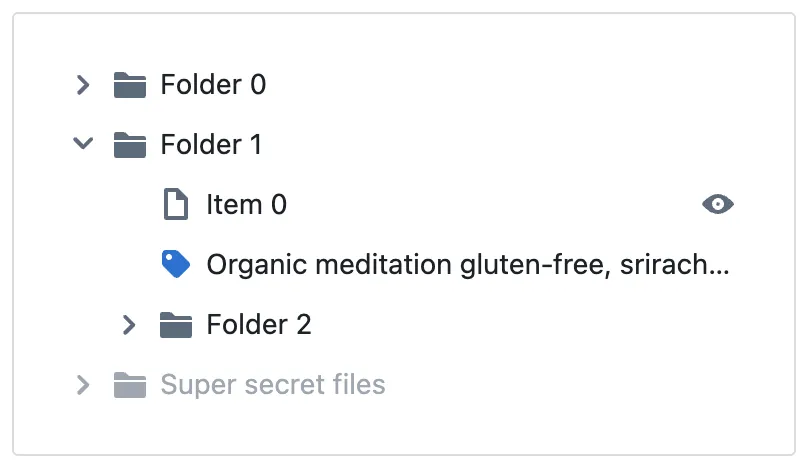
Task: Click the greyed Super secret files folder icon
Action: click(x=130, y=384)
